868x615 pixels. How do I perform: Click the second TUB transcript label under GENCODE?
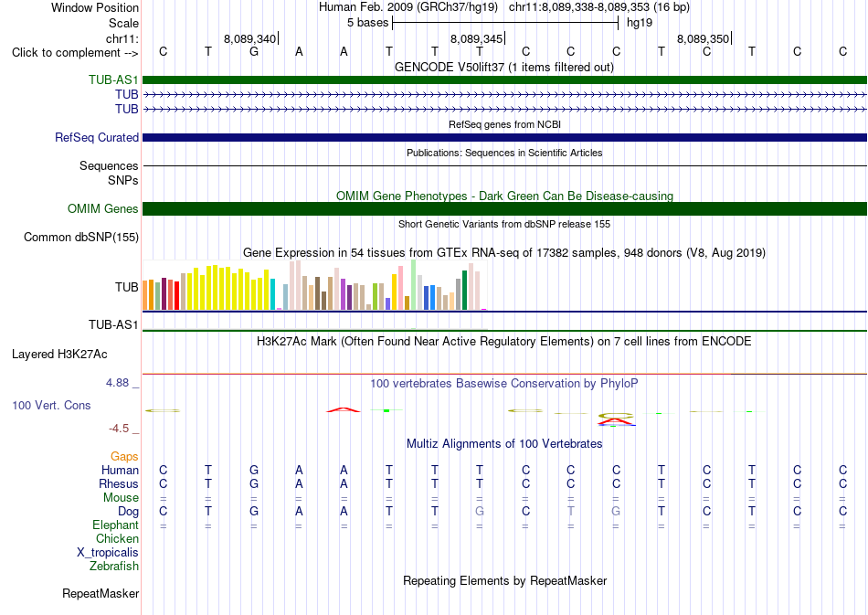tap(127, 109)
